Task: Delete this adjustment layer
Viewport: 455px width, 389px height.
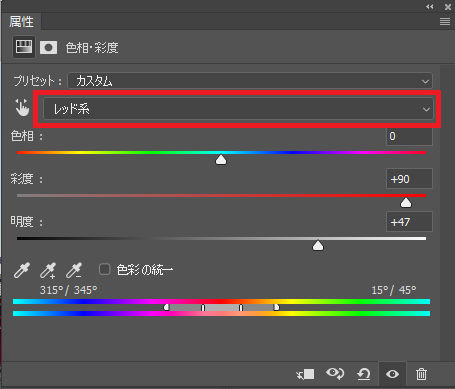Action: (x=421, y=374)
